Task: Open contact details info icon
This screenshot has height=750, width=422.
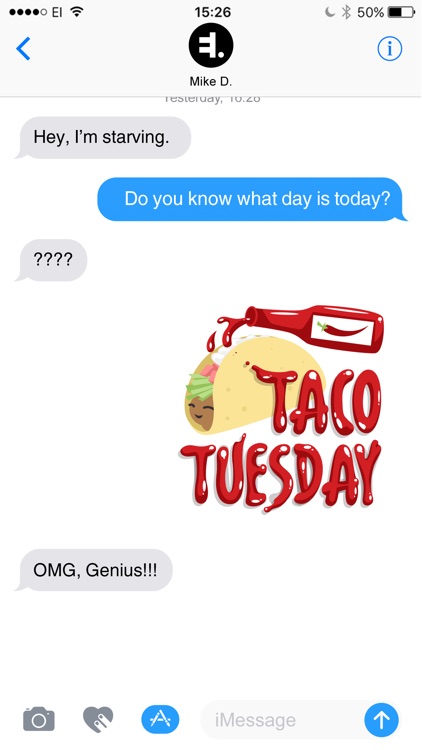Action: (x=389, y=48)
